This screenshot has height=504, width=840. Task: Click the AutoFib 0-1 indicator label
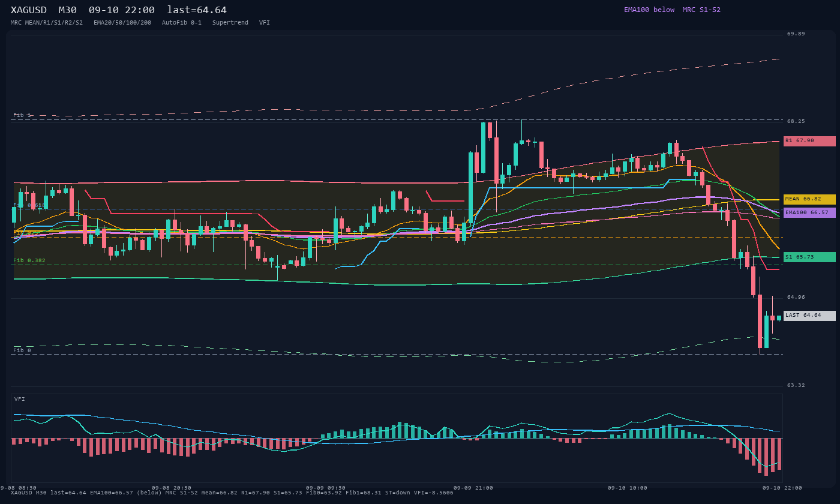182,22
